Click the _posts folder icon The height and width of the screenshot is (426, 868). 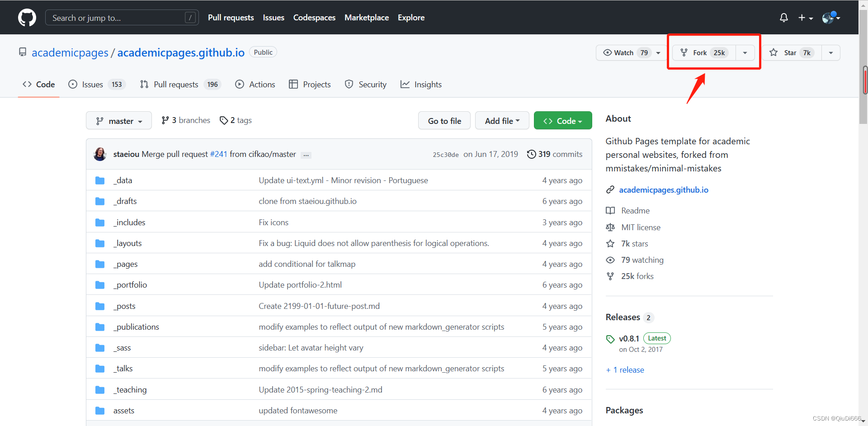pos(100,306)
